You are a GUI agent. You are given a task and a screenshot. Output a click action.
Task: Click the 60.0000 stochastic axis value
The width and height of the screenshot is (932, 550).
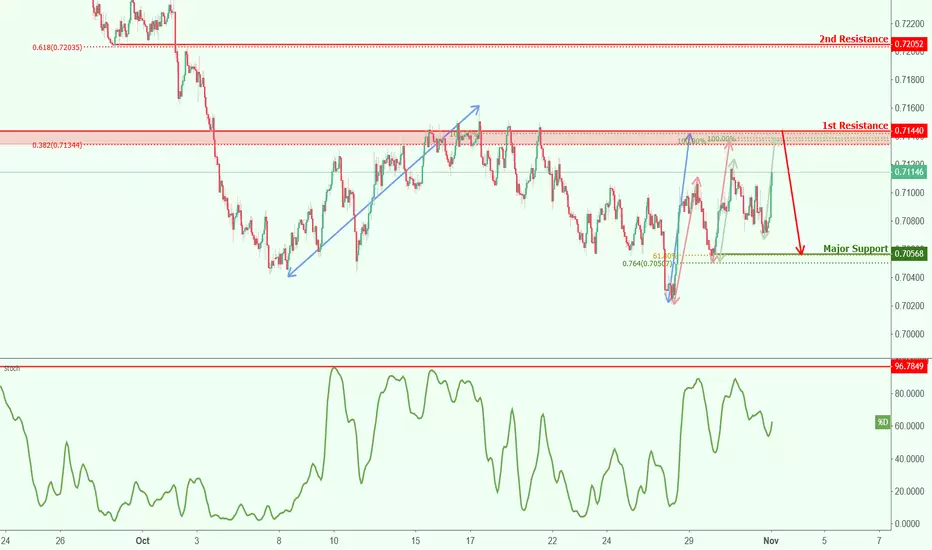tap(909, 426)
